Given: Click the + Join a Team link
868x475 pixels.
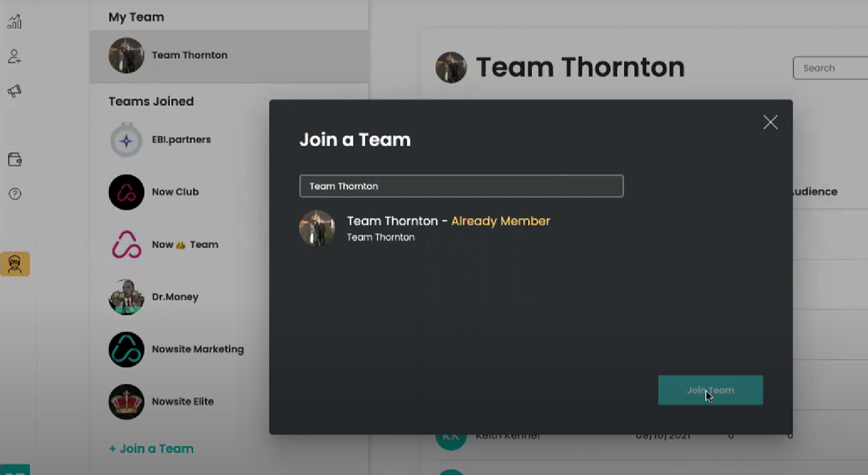Looking at the screenshot, I should (x=151, y=449).
